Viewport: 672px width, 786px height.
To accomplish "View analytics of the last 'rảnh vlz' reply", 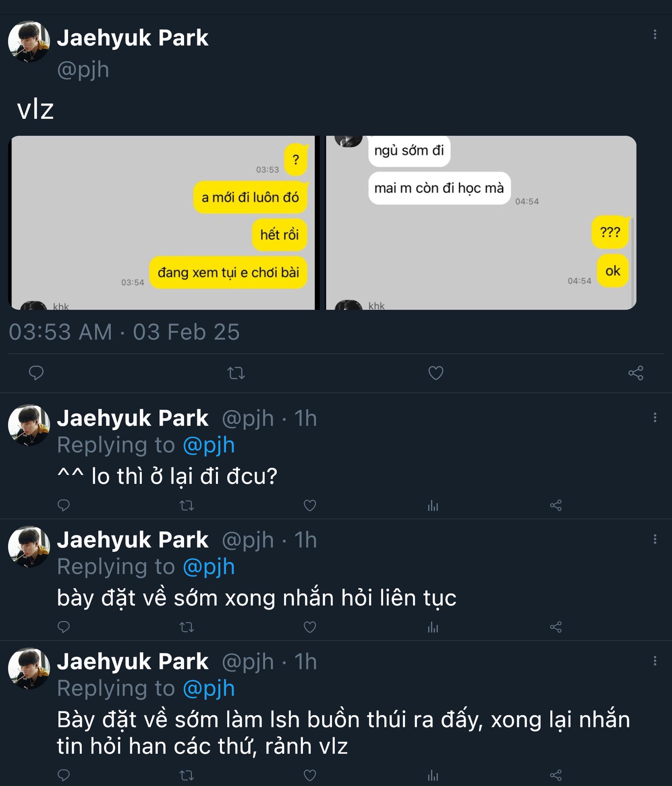I will 433,775.
